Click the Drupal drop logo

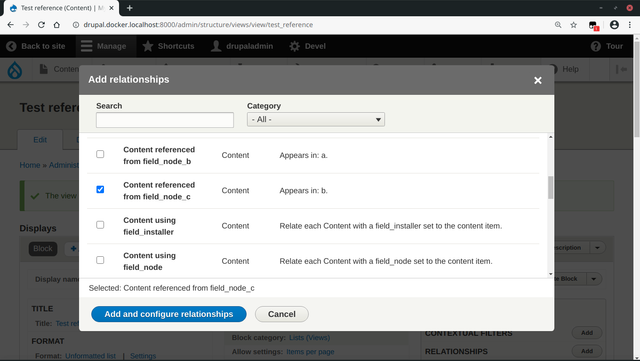coord(15,70)
